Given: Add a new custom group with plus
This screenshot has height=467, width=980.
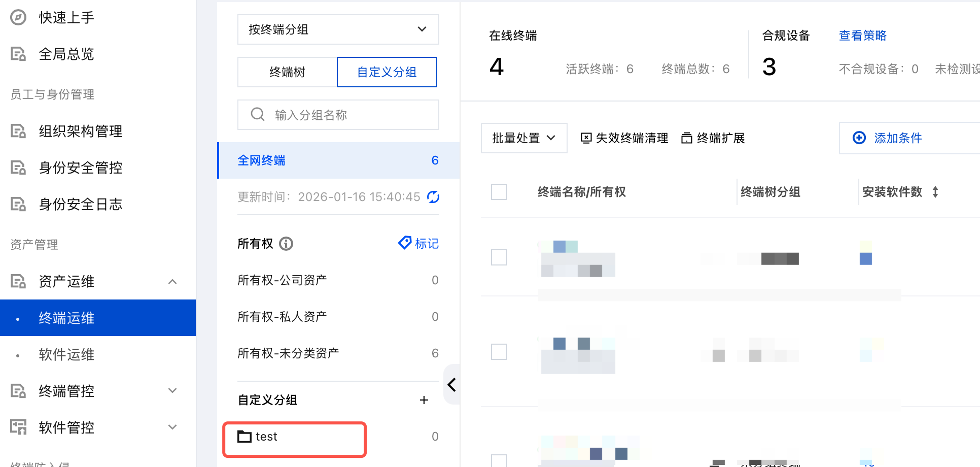Looking at the screenshot, I should (424, 401).
